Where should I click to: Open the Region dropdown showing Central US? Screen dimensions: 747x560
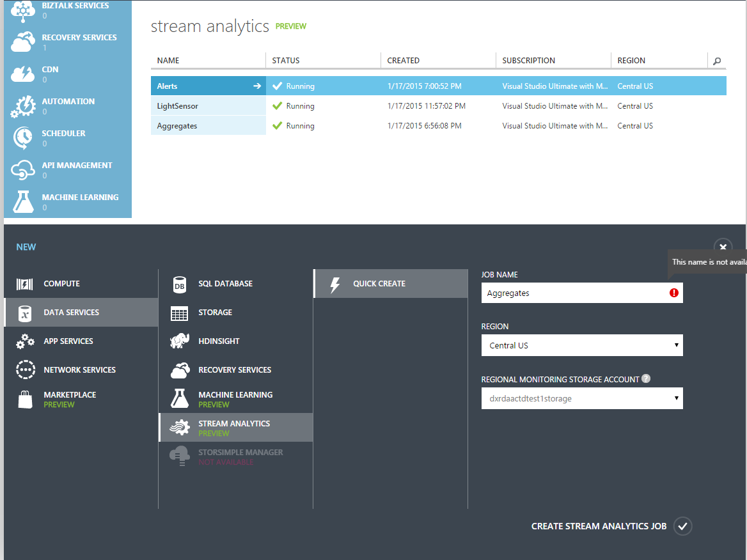pyautogui.click(x=582, y=346)
